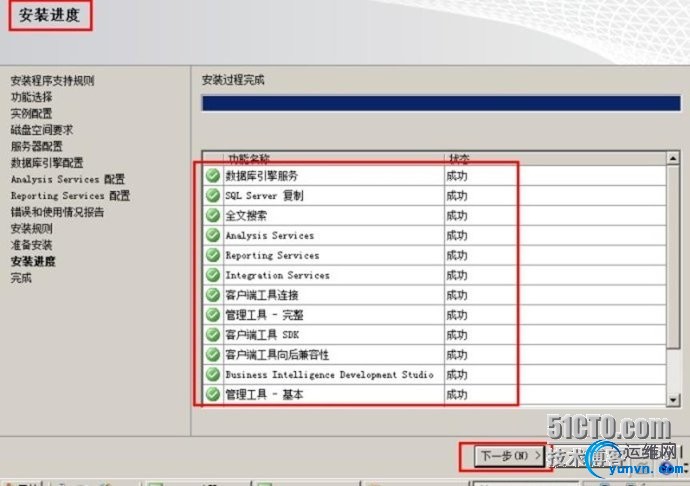Click the 客户端工具 SDK feature name

(x=262, y=335)
